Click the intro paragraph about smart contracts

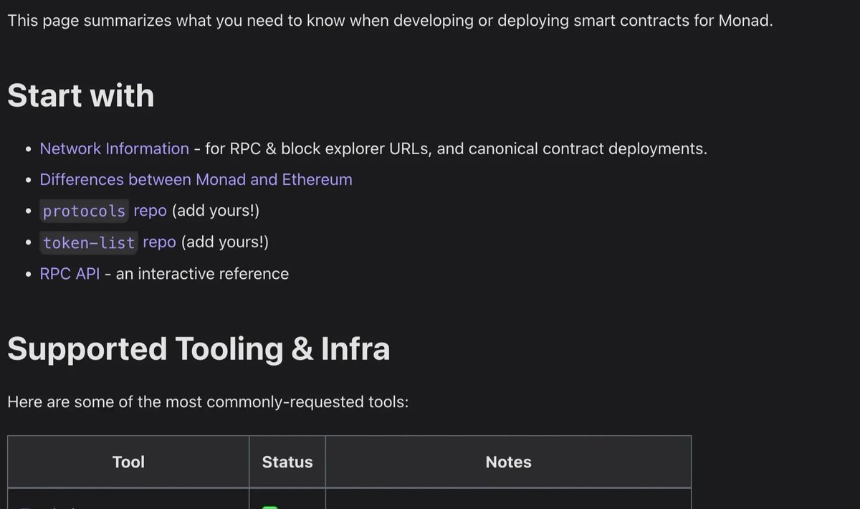pyautogui.click(x=390, y=20)
